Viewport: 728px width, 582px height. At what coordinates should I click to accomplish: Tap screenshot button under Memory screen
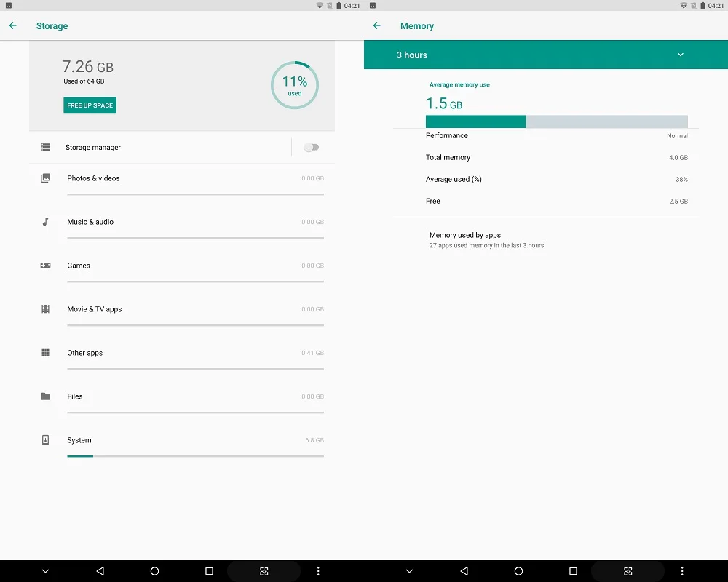(x=628, y=571)
